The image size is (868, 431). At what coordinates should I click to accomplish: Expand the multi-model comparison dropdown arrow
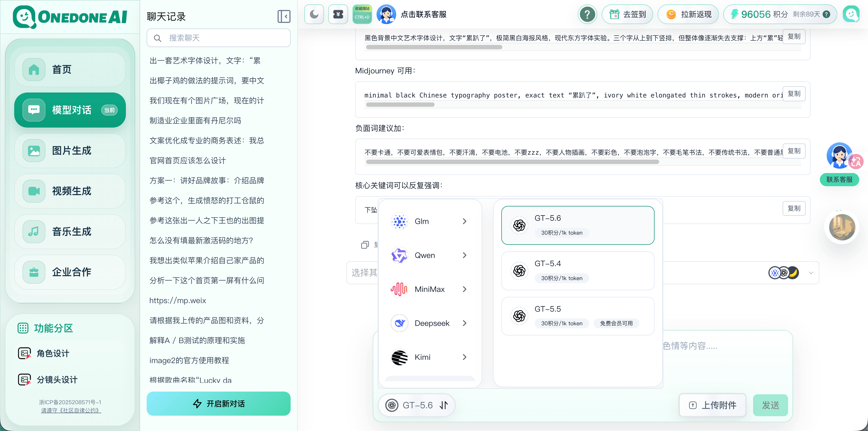(811, 272)
